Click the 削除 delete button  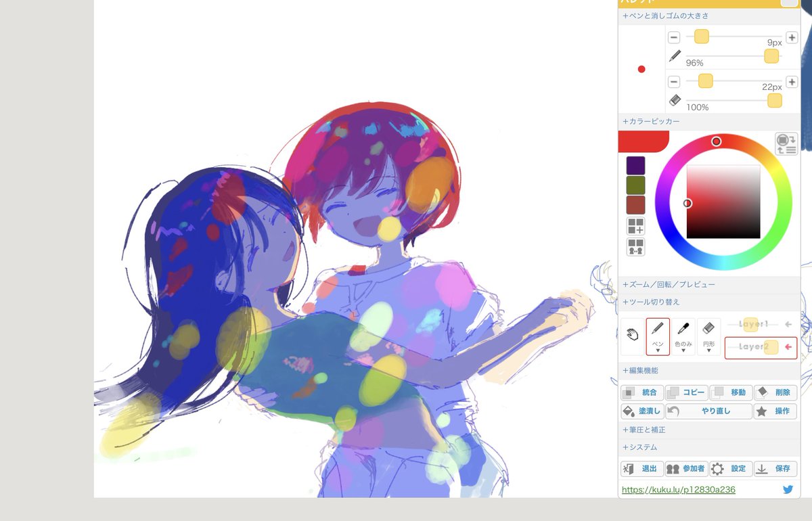point(775,392)
